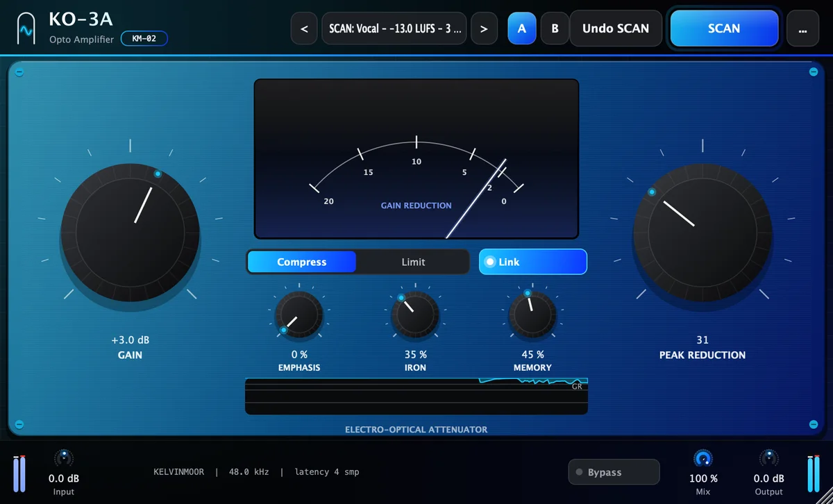Open the three-dot more options menu
This screenshot has width=833, height=504.
[802, 28]
